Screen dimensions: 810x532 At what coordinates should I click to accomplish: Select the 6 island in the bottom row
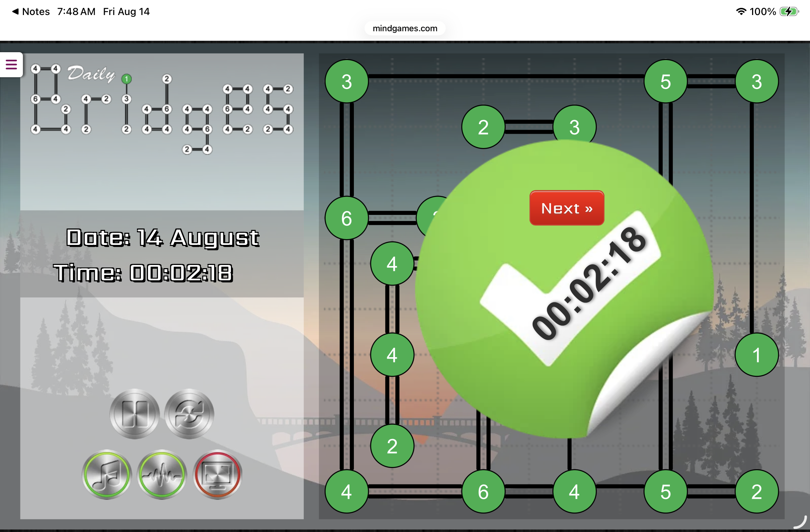point(483,491)
